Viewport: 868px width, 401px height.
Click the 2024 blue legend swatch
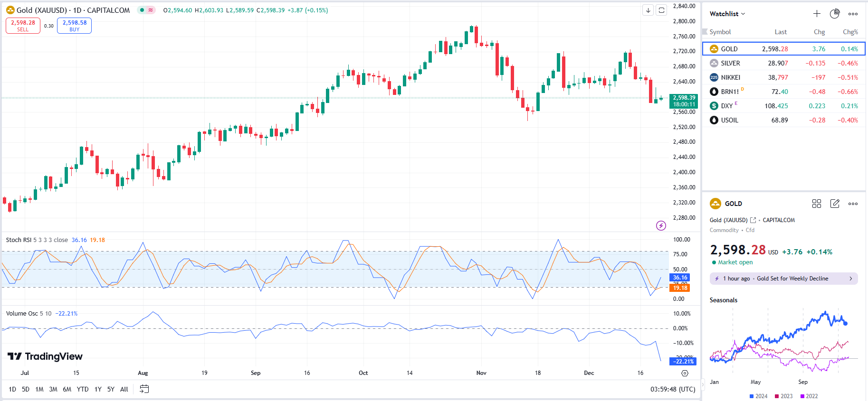point(752,396)
